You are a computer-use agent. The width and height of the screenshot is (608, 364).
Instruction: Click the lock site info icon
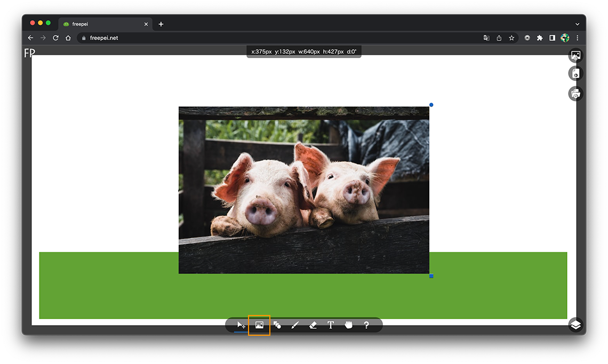coord(84,38)
